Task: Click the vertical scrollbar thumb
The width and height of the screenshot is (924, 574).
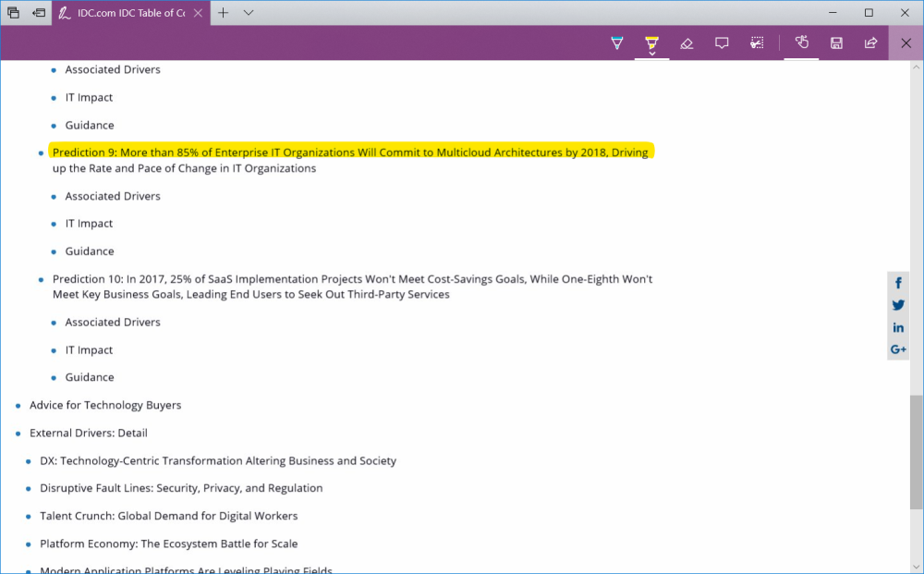Action: (x=917, y=452)
